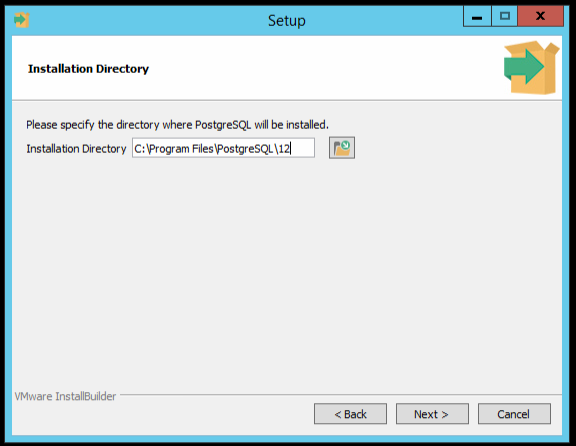Screen dimensions: 576x446
Task: Cancel the PostgreSQL installation
Action: click(x=514, y=414)
